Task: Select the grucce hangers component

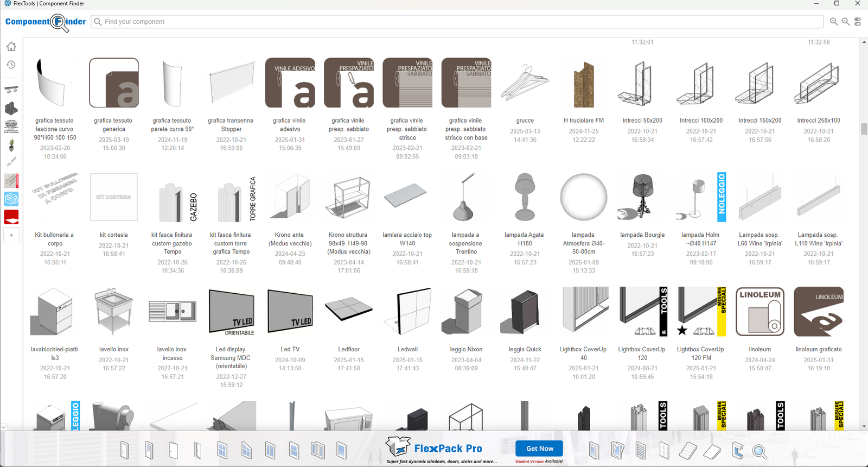Action: [x=525, y=83]
